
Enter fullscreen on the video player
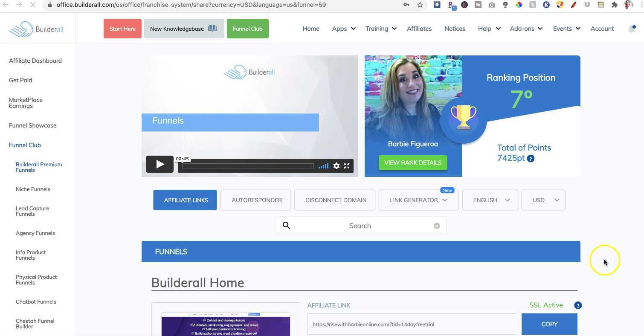click(x=347, y=166)
